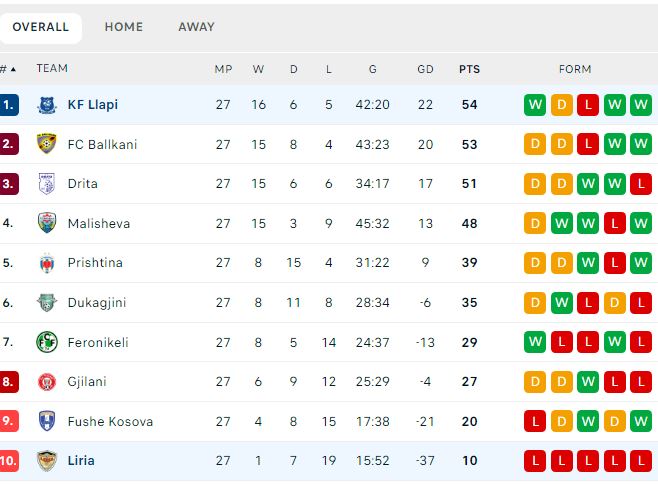This screenshot has width=658, height=493.
Task: Click Liria's first red loss form badge
Action: [x=535, y=460]
